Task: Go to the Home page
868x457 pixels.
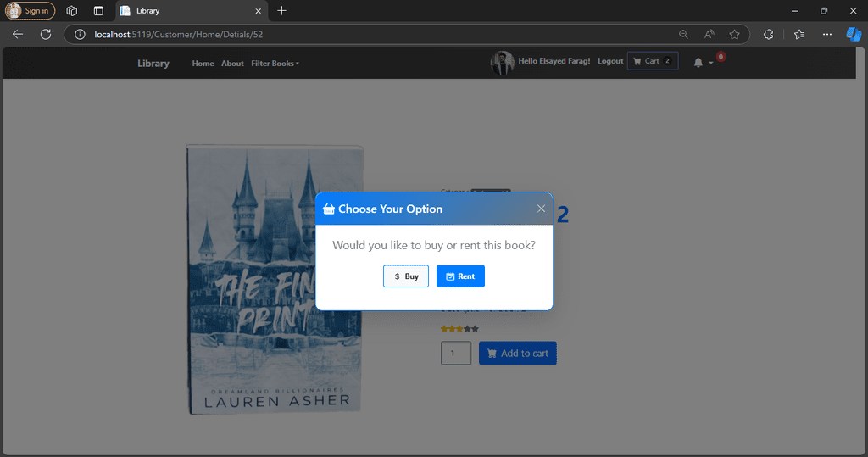Action: pos(203,63)
